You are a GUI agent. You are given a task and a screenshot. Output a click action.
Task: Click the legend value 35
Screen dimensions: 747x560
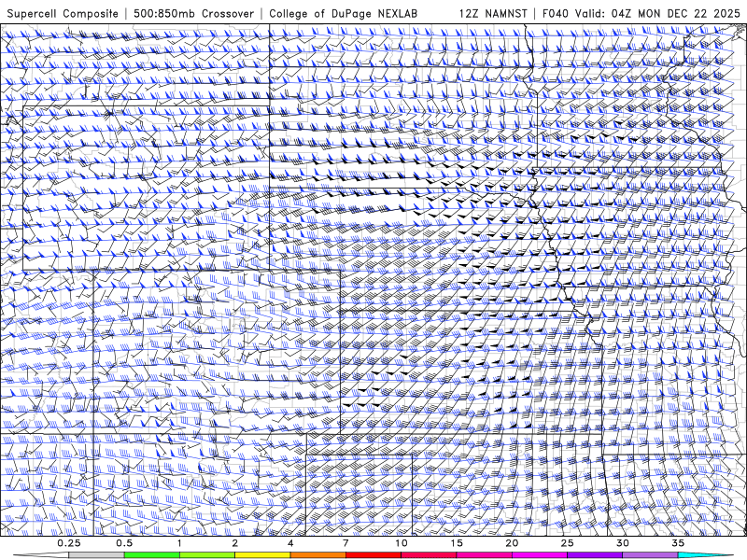point(678,543)
